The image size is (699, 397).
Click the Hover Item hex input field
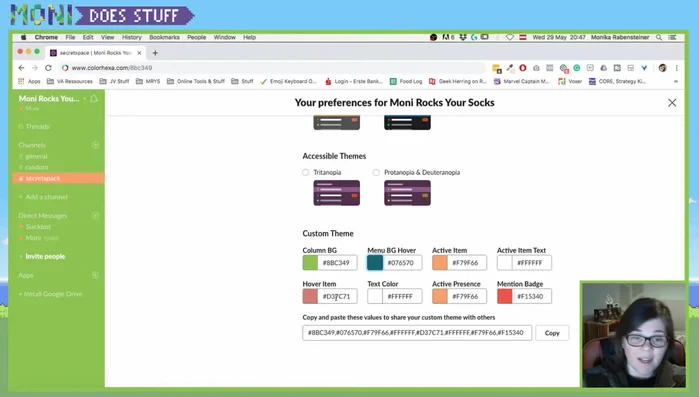337,296
